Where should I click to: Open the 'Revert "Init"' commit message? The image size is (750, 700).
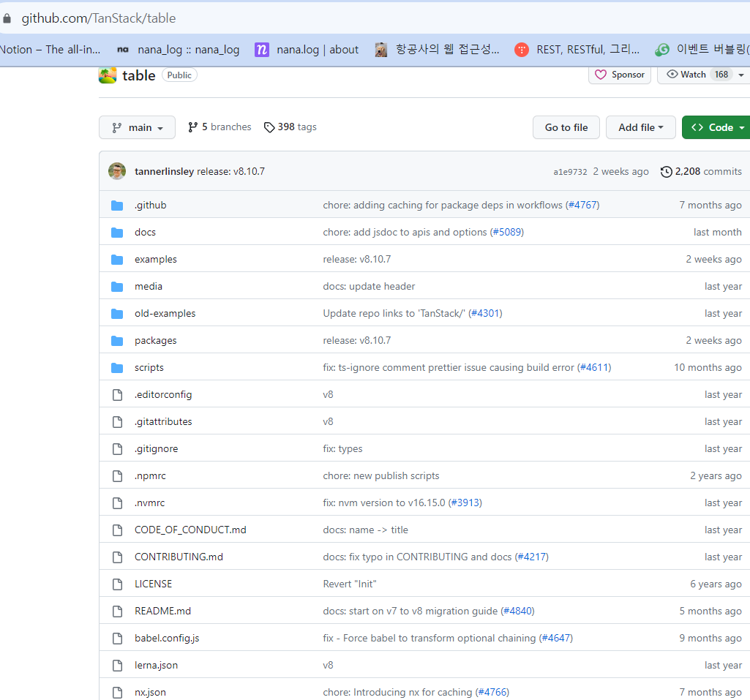coord(350,584)
